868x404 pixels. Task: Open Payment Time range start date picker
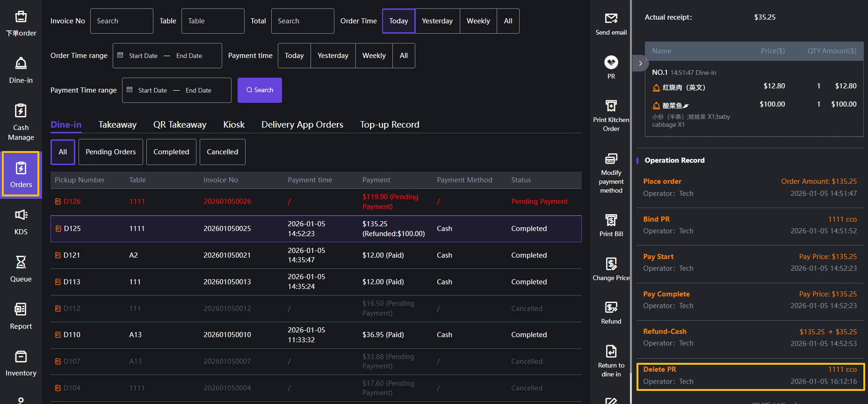[x=152, y=90]
